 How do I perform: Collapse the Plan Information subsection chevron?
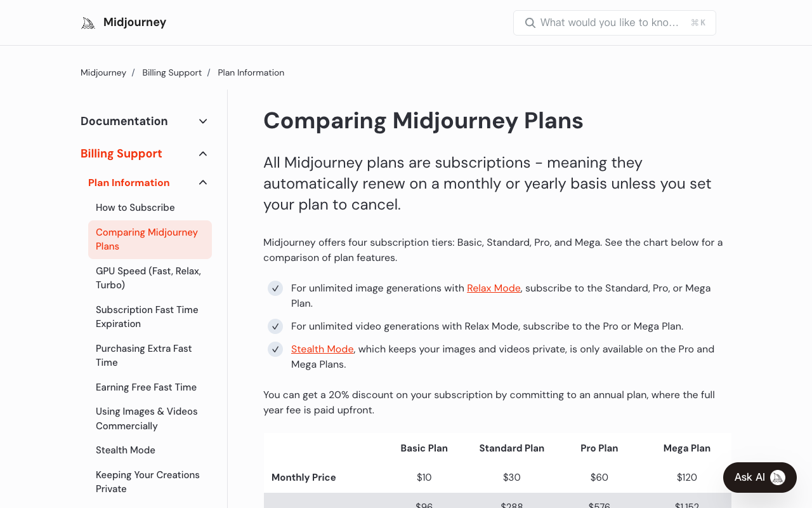pos(203,183)
